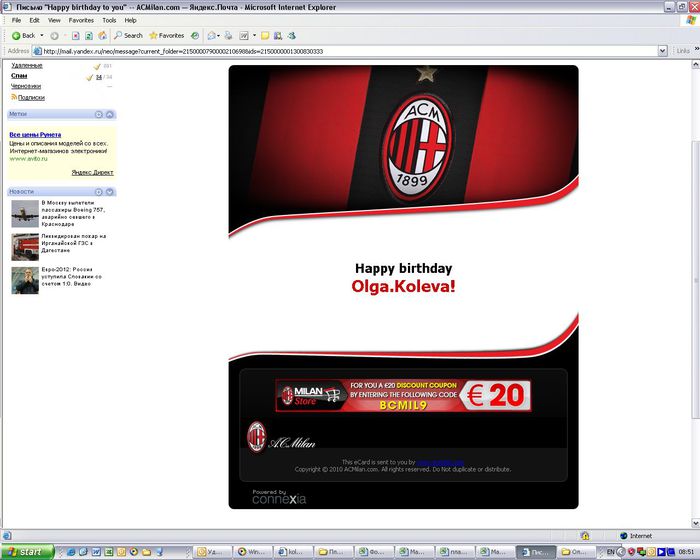Open the Search toolbar button

tap(128, 36)
